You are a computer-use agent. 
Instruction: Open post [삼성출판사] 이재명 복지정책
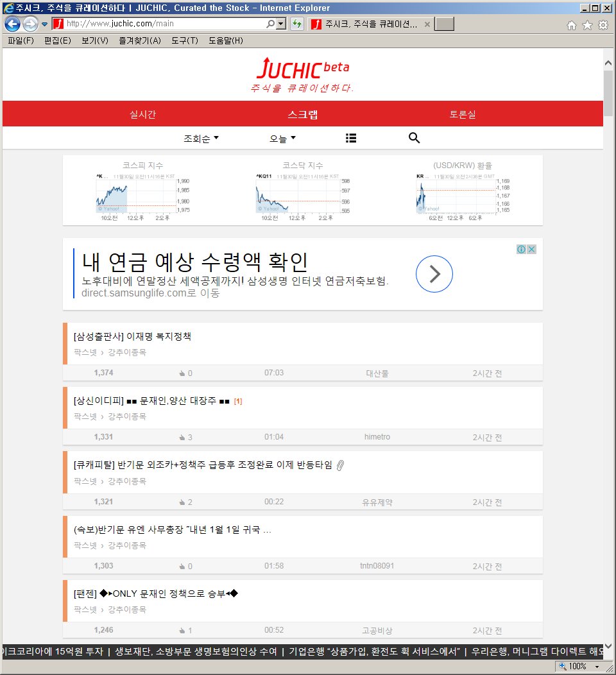point(133,336)
